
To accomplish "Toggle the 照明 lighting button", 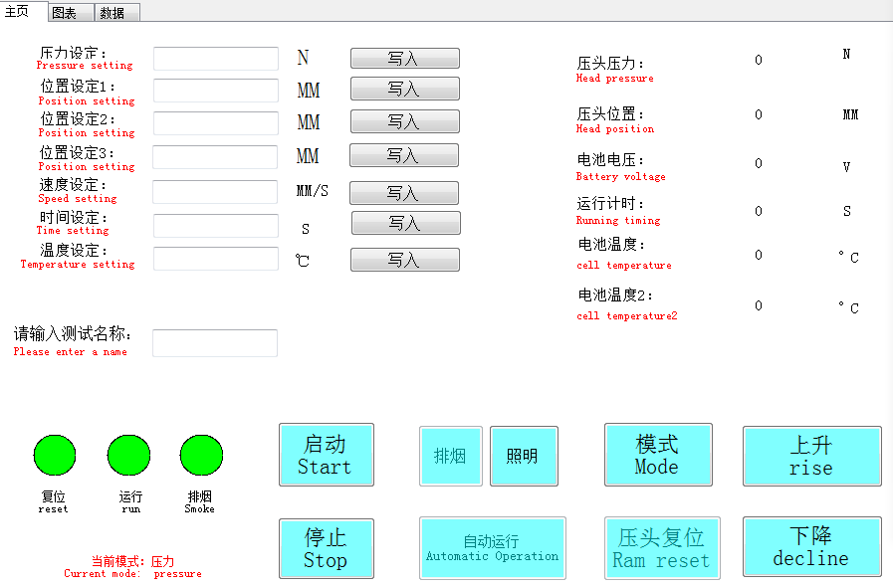I will [523, 457].
